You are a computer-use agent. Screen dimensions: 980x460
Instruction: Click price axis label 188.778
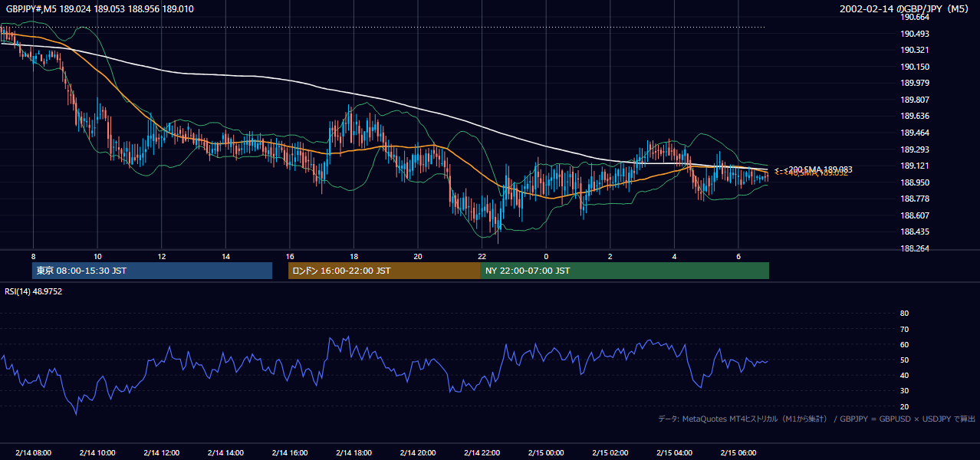coord(915,199)
